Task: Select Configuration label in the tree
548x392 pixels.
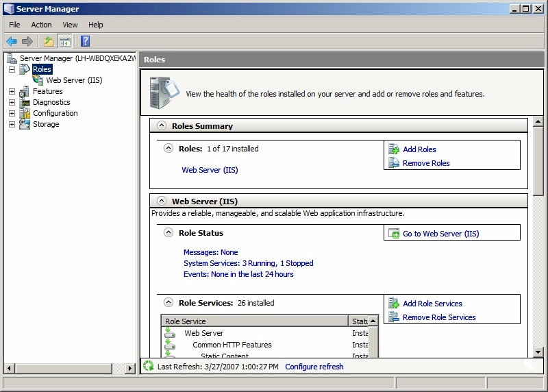Action: tap(55, 113)
